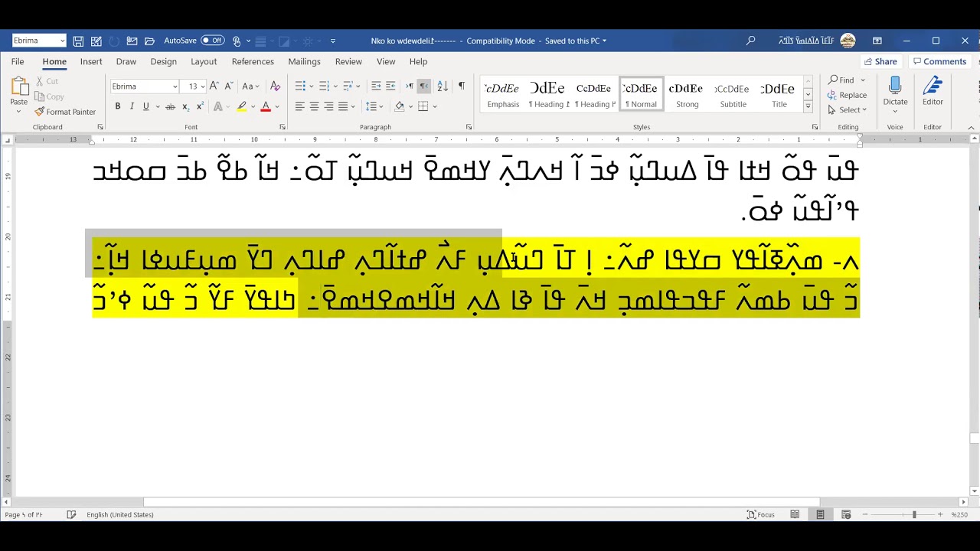Save the document using the floppy disk icon
Screen dimensions: 980x551
[78, 41]
